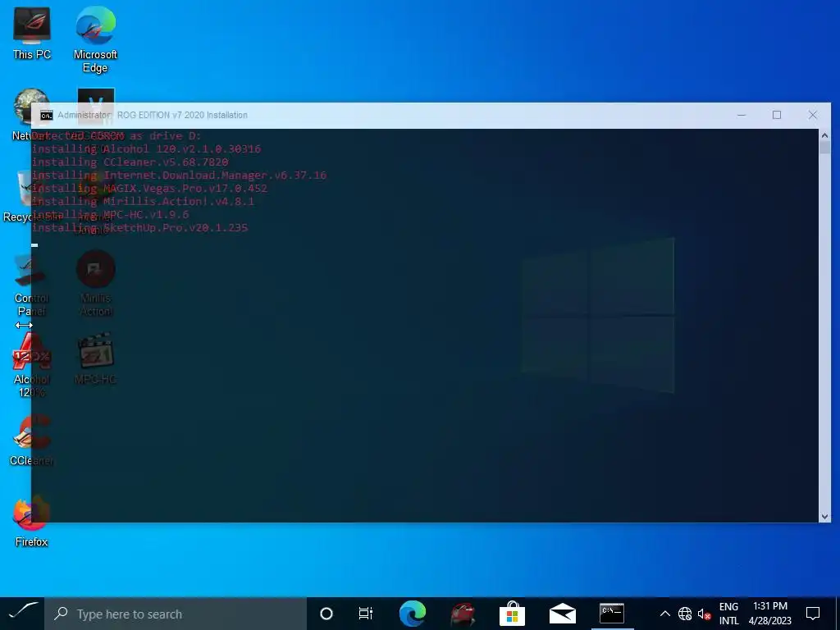The width and height of the screenshot is (840, 630).
Task: Open the Microsoft Edge desktop shortcut
Action: point(95,39)
